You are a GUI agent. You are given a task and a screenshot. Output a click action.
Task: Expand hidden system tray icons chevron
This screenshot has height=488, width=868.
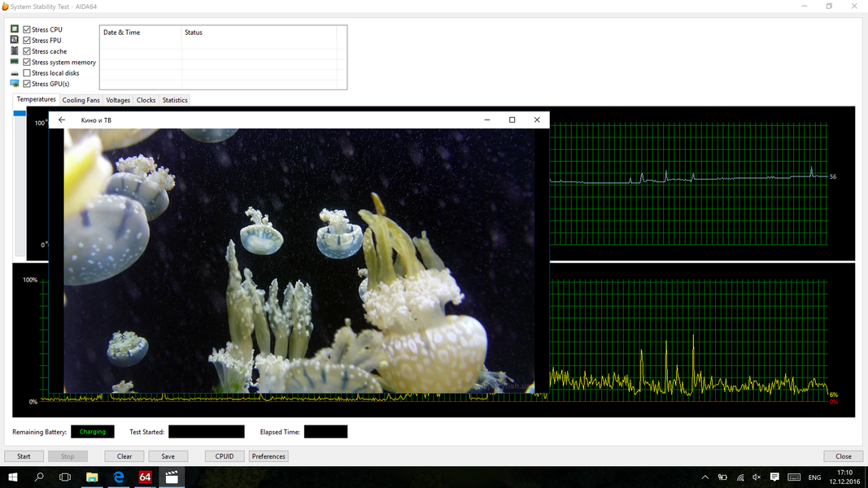pyautogui.click(x=704, y=477)
